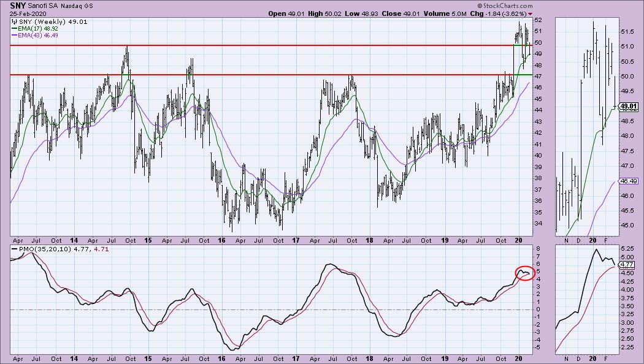
Task: Click the Nasdaq GS exchange label
Action: pyautogui.click(x=77, y=6)
